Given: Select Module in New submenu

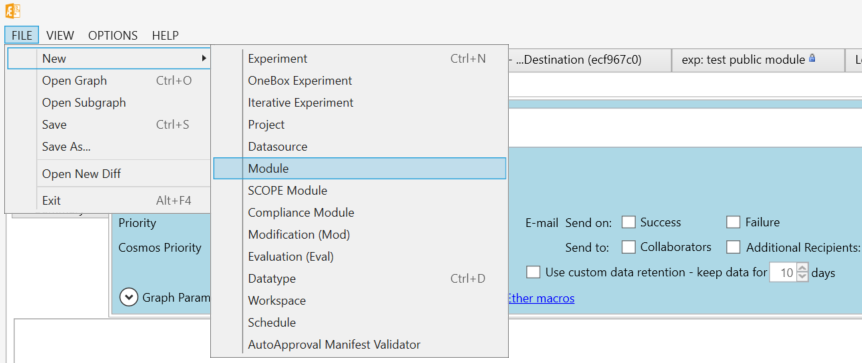Looking at the screenshot, I should pyautogui.click(x=360, y=168).
